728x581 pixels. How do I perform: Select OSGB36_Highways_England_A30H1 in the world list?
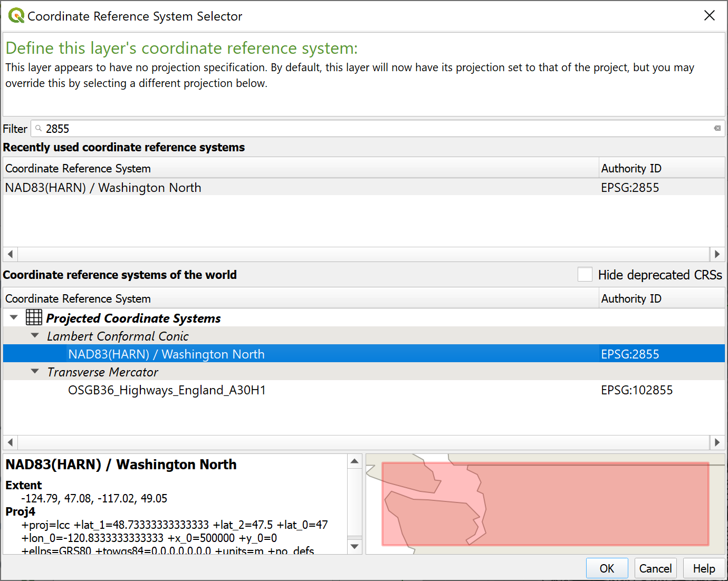tap(167, 390)
